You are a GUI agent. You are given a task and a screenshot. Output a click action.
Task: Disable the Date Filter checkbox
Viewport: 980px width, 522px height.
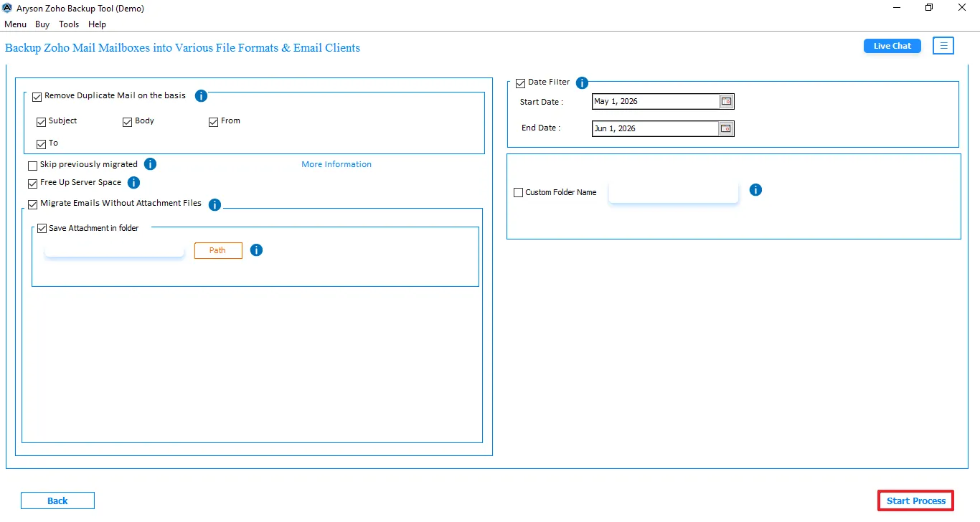(521, 83)
